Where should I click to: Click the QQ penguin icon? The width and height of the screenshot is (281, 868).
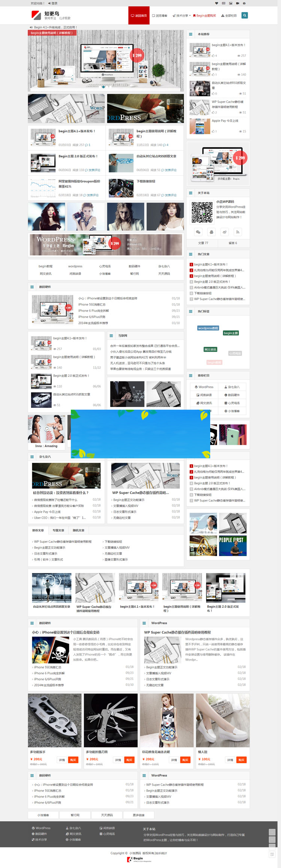click(x=211, y=232)
